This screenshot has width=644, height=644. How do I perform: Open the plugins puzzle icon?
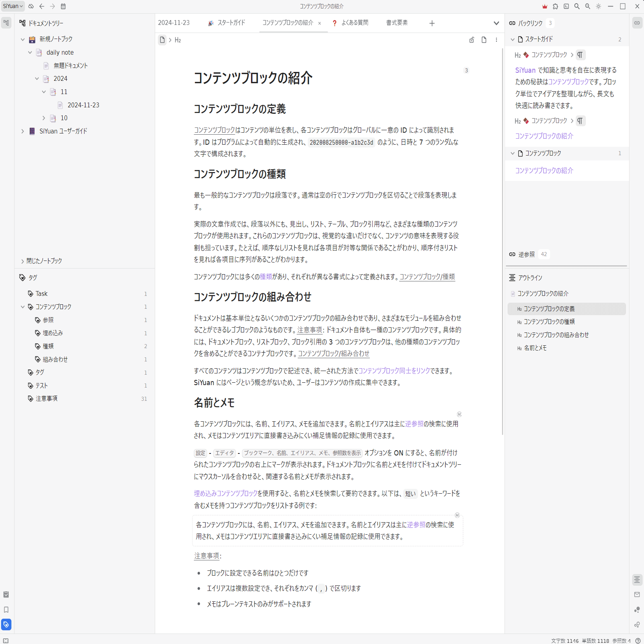click(556, 6)
